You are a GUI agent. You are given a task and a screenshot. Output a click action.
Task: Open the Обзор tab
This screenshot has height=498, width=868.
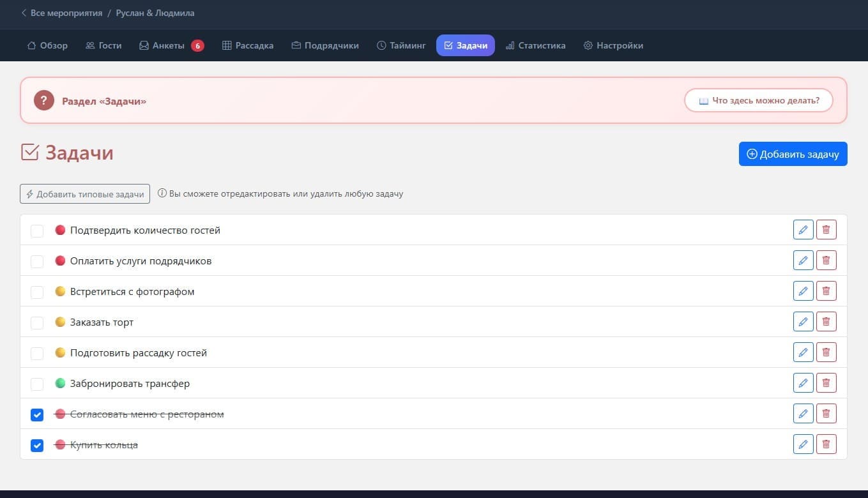47,45
